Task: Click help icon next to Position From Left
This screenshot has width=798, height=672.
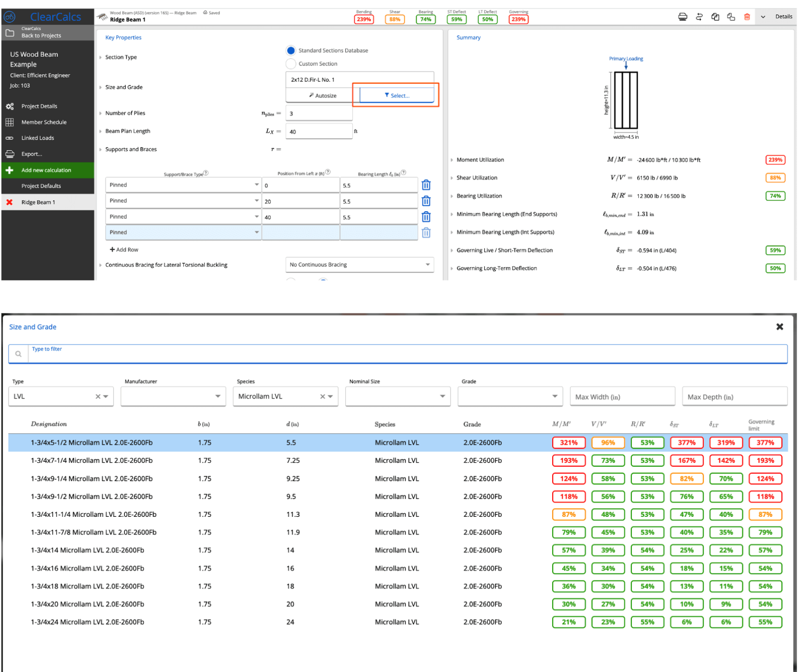Action: click(328, 172)
